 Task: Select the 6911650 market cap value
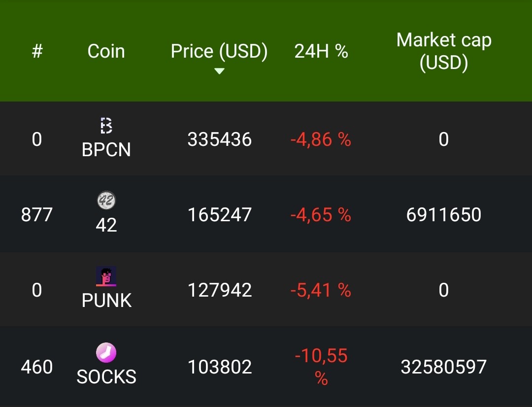(444, 214)
